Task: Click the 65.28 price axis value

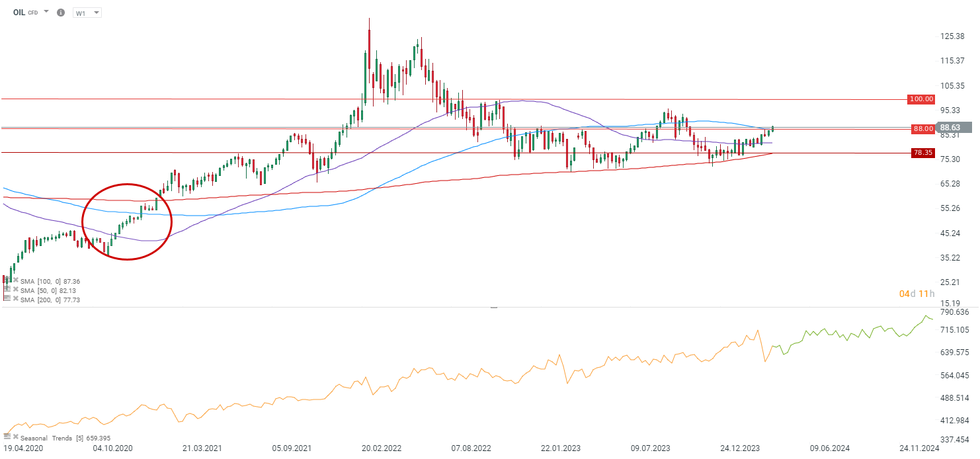Action: (x=950, y=184)
